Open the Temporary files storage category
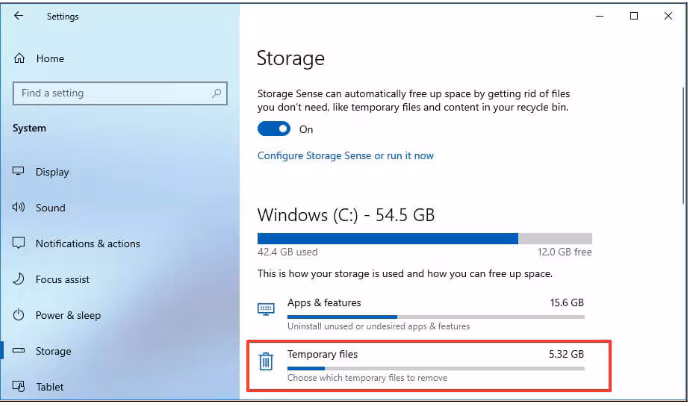 [322, 355]
